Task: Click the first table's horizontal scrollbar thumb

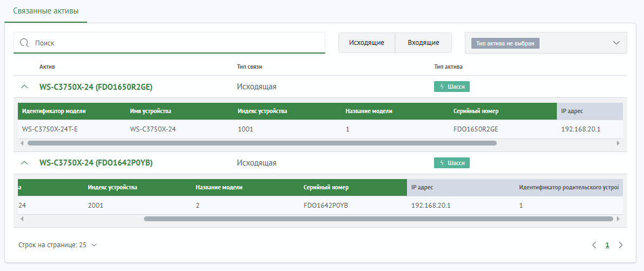Action: click(262, 143)
